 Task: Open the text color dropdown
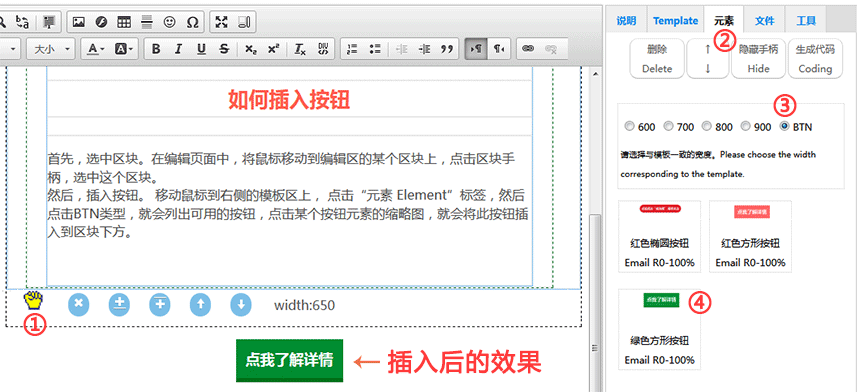tap(95, 49)
